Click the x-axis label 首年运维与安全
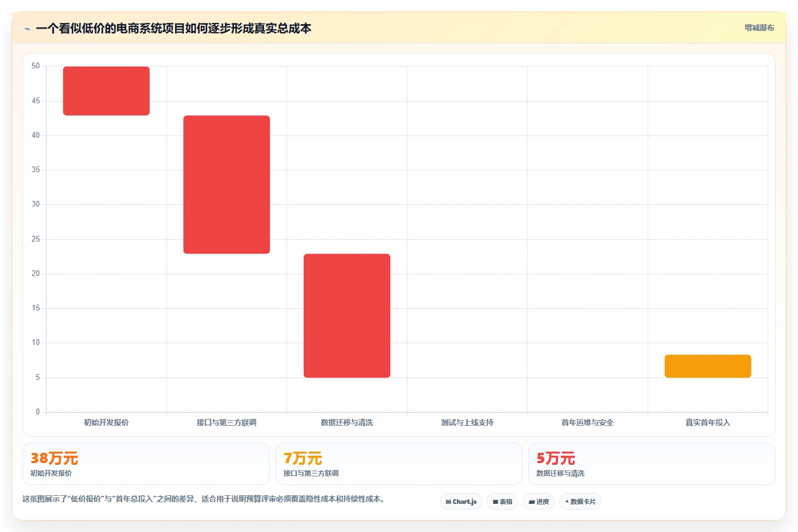Screen dimensions: 798x532 coord(587,422)
